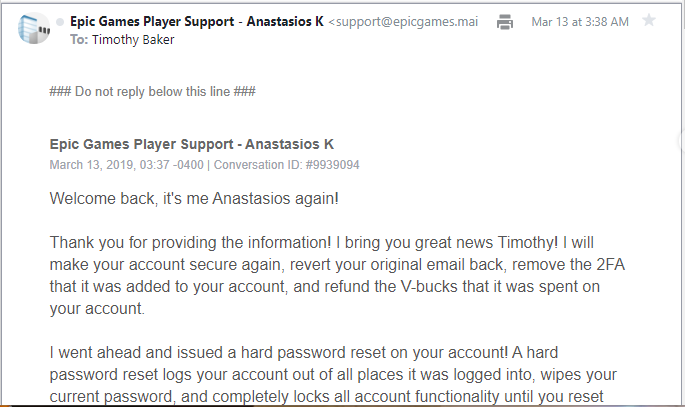Viewport: 685px width, 407px height.
Task: Print this email using the printer icon
Action: 505,21
